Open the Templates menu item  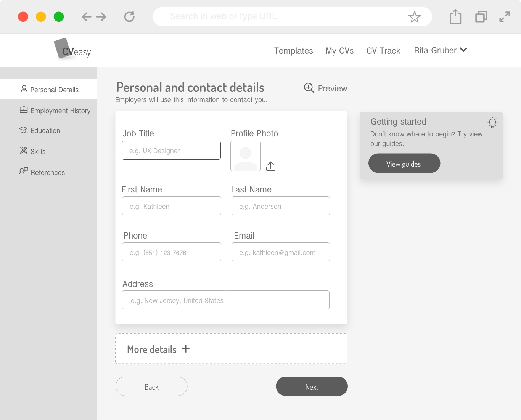(x=293, y=51)
